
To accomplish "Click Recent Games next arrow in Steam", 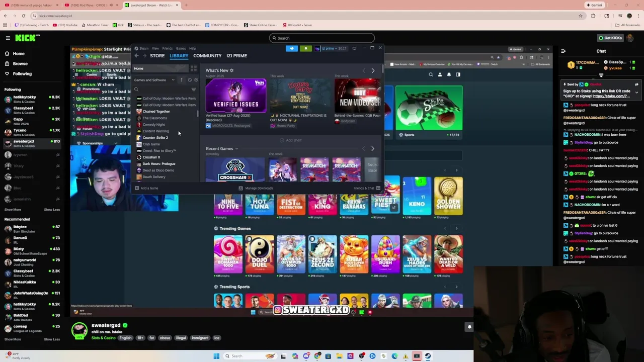I will click(373, 148).
